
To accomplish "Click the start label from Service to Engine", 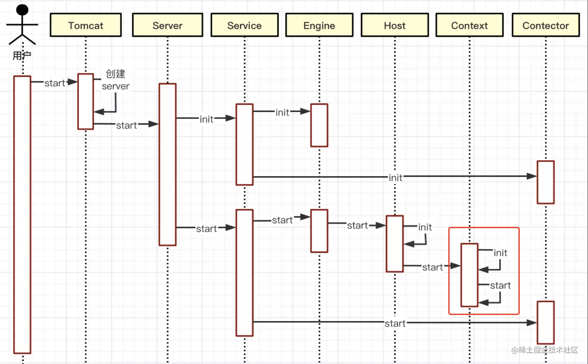I will tap(282, 220).
